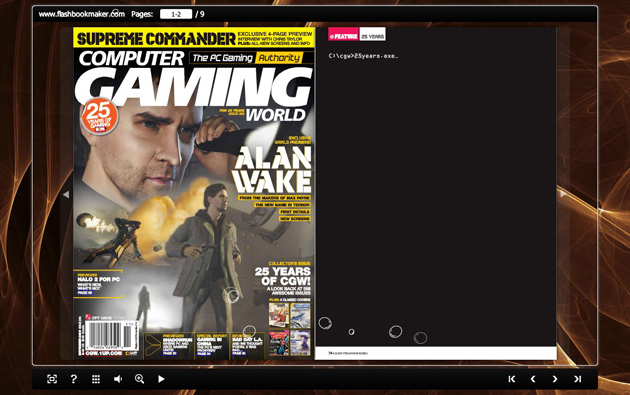
Task: Start auto flip play button
Action: point(161,379)
